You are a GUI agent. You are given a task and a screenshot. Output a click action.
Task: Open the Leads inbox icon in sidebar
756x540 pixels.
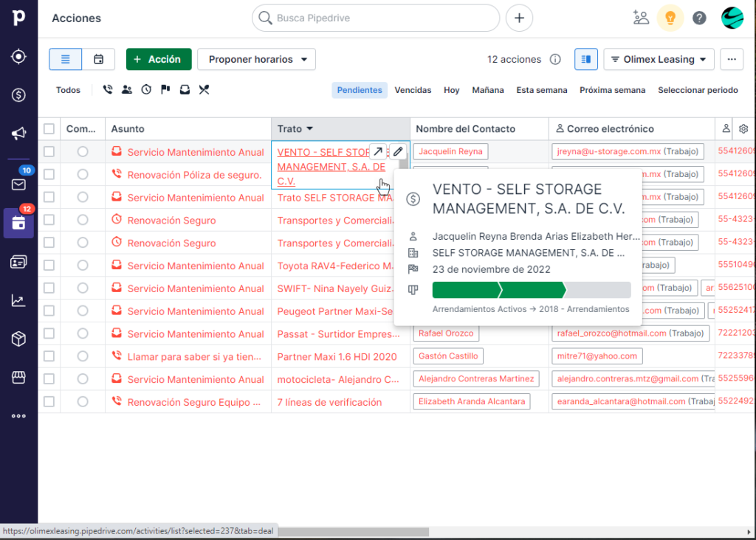[x=18, y=56]
